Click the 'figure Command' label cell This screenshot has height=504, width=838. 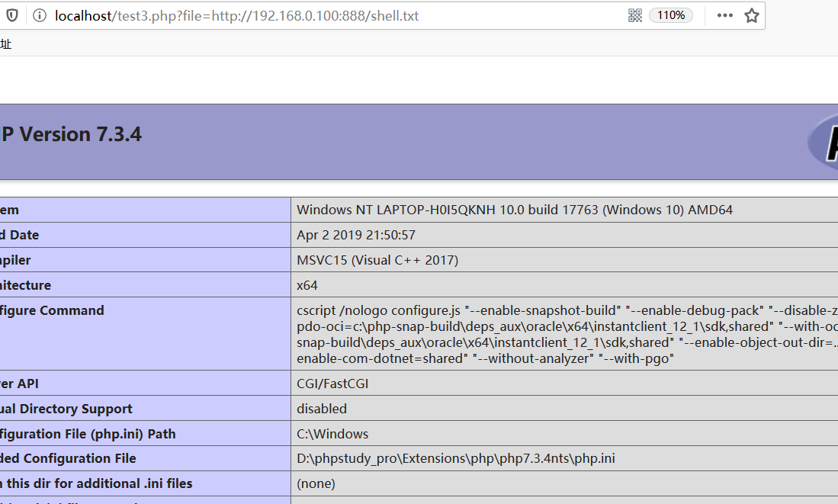tap(145, 333)
